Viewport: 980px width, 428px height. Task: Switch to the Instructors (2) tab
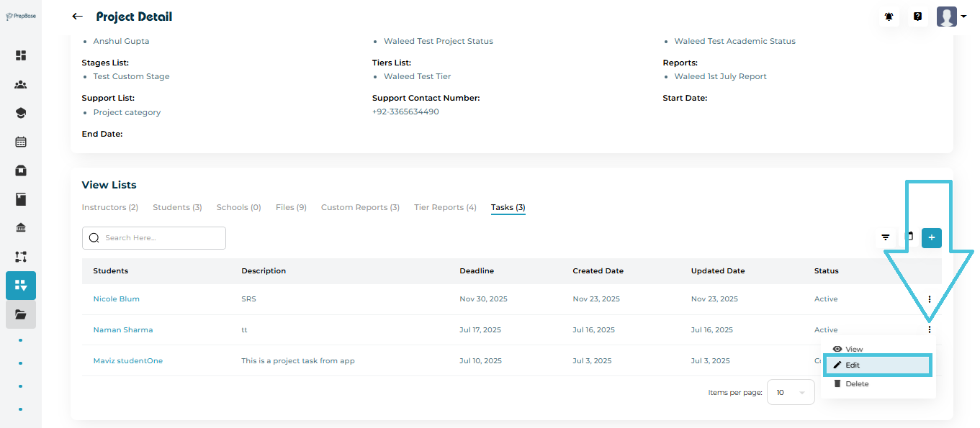[109, 207]
